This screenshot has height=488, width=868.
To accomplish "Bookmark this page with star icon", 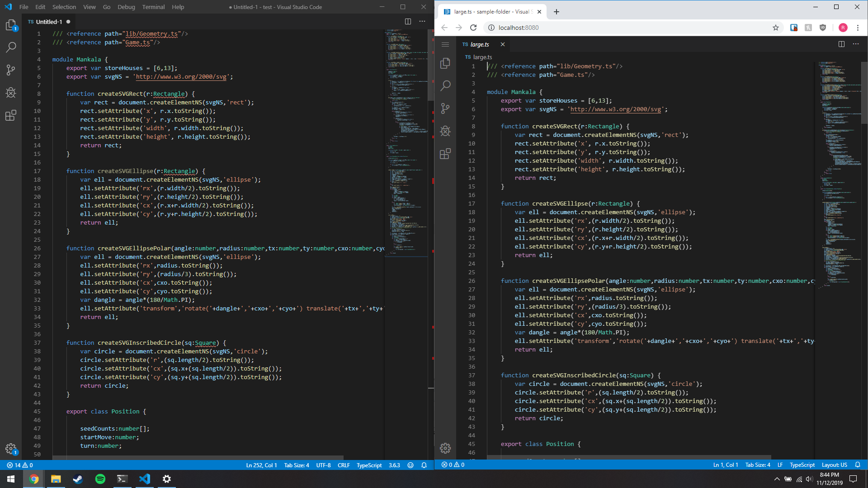I will [x=776, y=28].
